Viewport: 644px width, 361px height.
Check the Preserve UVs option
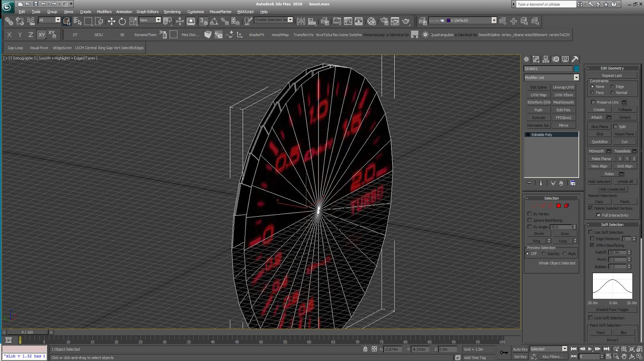click(593, 102)
